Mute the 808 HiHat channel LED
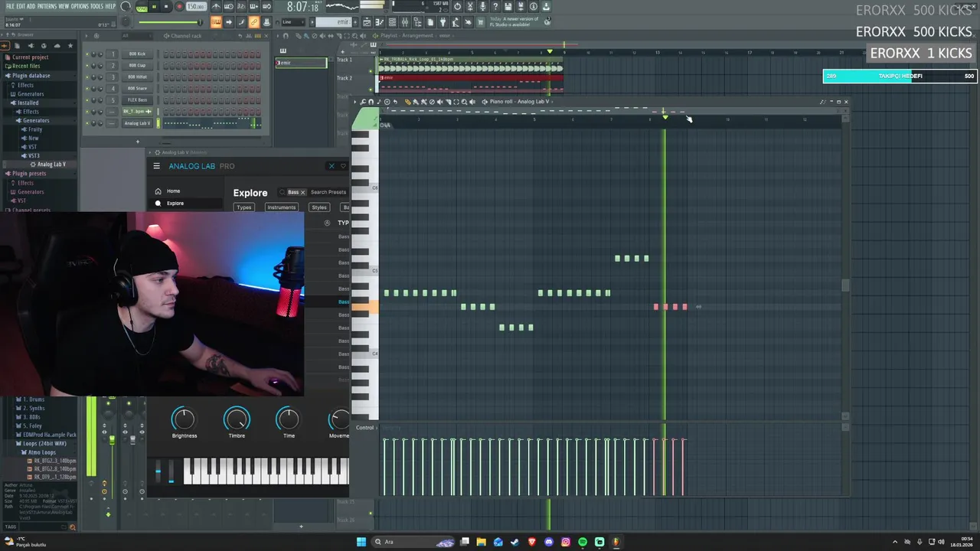Image resolution: width=980 pixels, height=551 pixels. pos(88,77)
